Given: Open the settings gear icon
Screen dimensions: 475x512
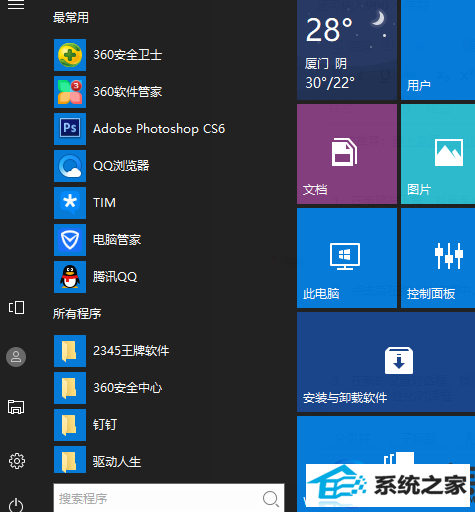Looking at the screenshot, I should 17,461.
